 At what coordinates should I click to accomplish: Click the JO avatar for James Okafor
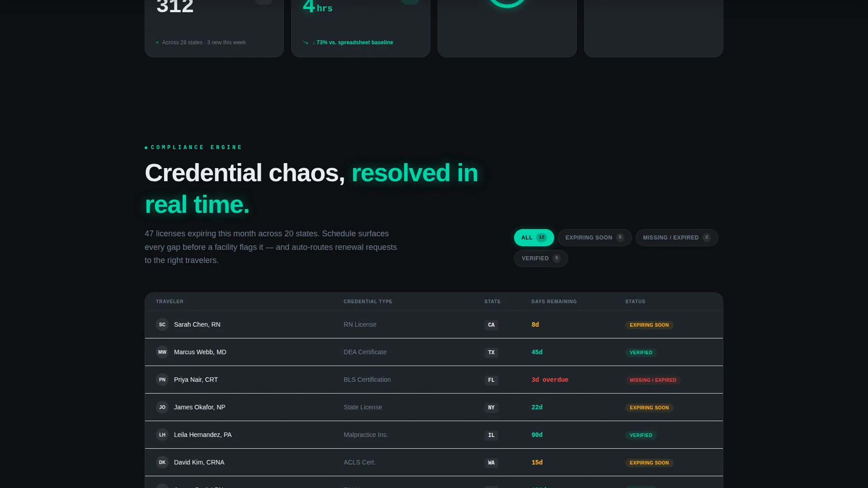pyautogui.click(x=162, y=407)
